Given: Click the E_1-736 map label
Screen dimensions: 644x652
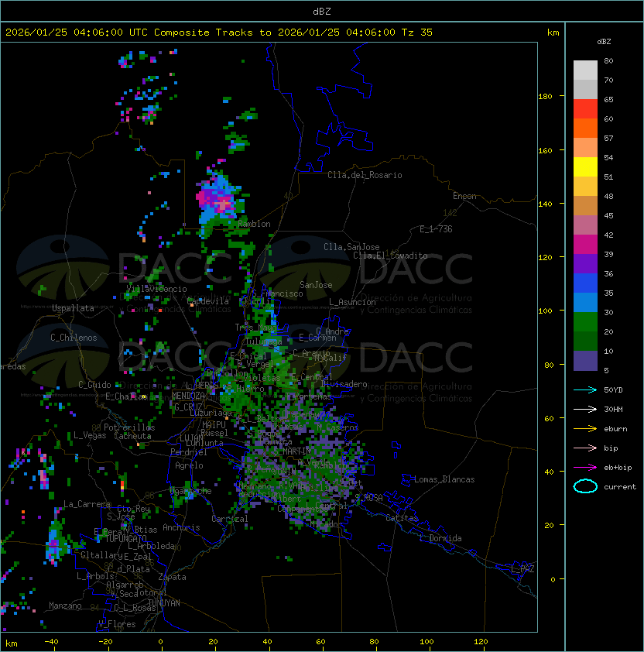Looking at the screenshot, I should pos(436,229).
